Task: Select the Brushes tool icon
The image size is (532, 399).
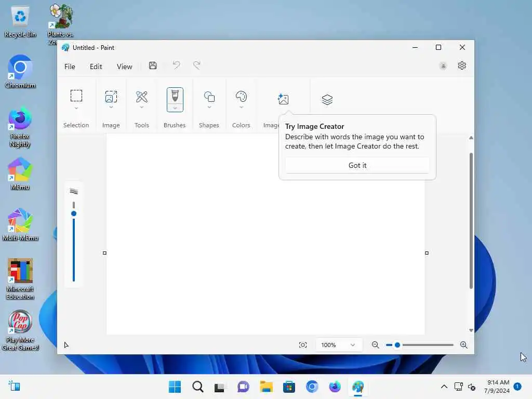Action: pos(175,96)
